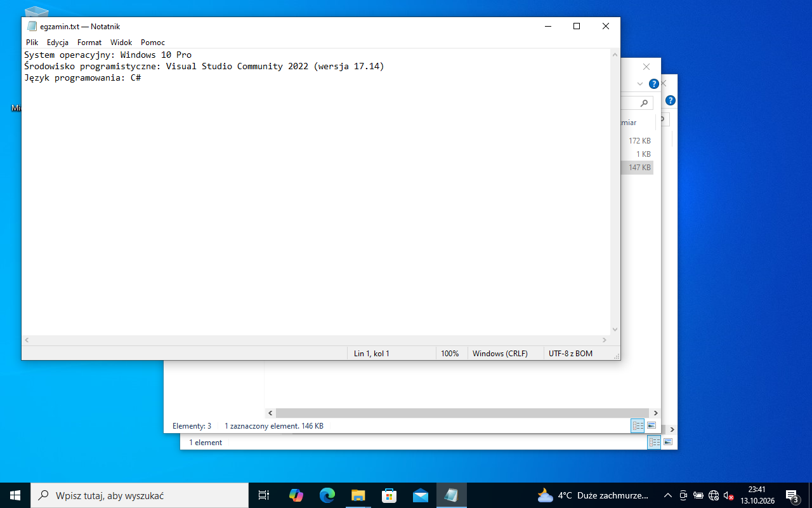Click the "Windows (CRLF)" status entry

tap(500, 354)
